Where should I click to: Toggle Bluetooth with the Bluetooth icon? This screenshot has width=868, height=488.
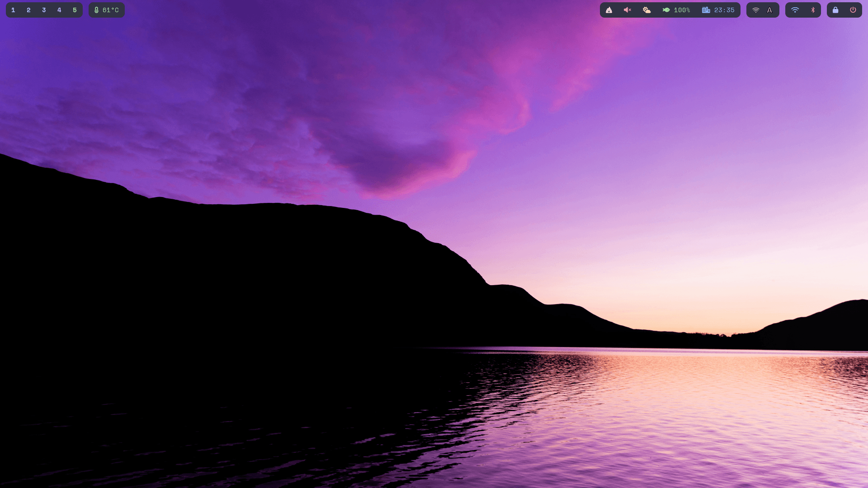coord(812,9)
